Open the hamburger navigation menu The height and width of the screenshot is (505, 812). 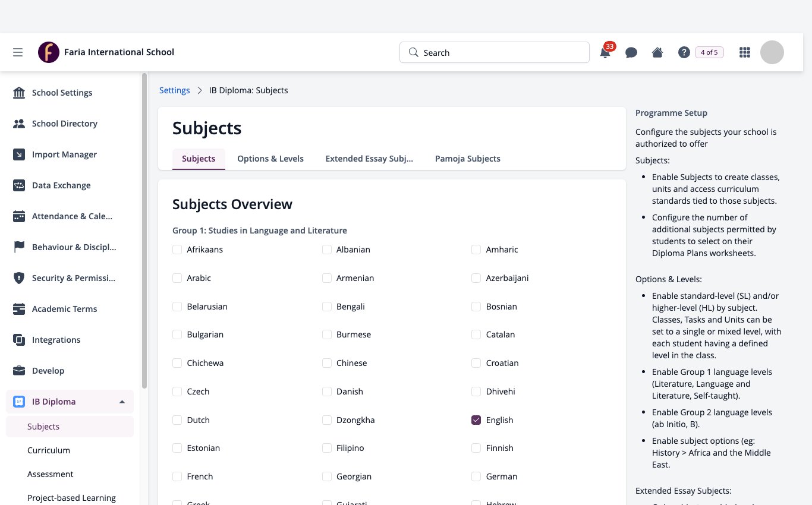tap(18, 52)
